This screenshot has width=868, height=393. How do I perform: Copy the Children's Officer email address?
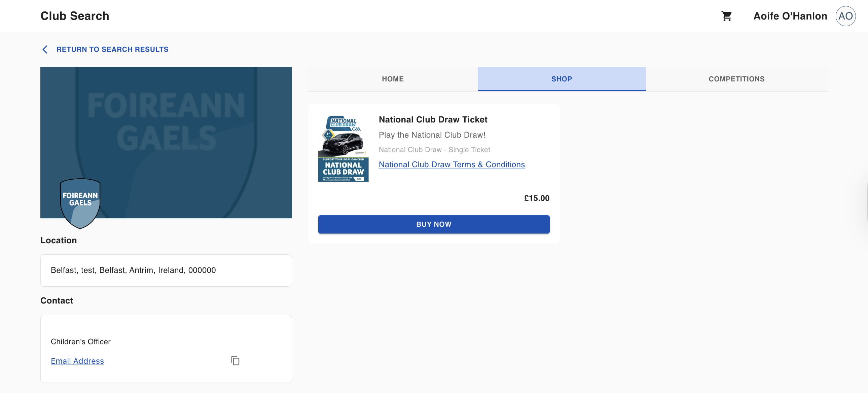235,361
